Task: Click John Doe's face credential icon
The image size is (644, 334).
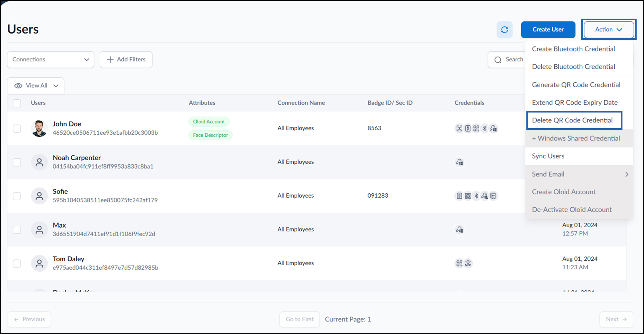Action: tap(459, 129)
